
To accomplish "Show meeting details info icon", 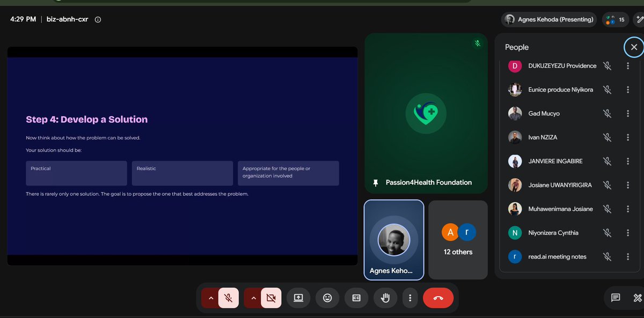I will (98, 19).
